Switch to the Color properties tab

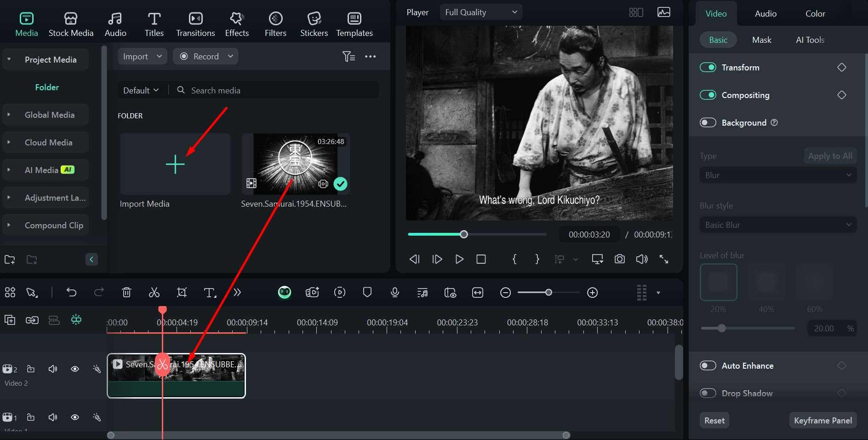[815, 14]
